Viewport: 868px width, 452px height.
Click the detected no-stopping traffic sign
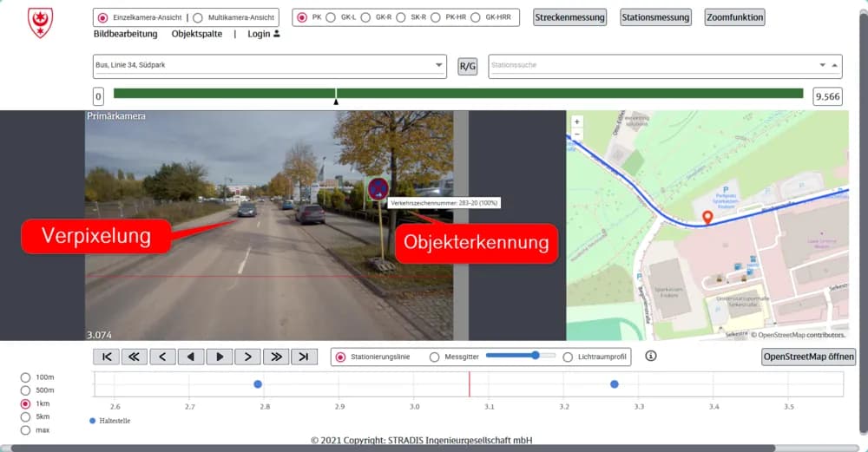[x=378, y=189]
